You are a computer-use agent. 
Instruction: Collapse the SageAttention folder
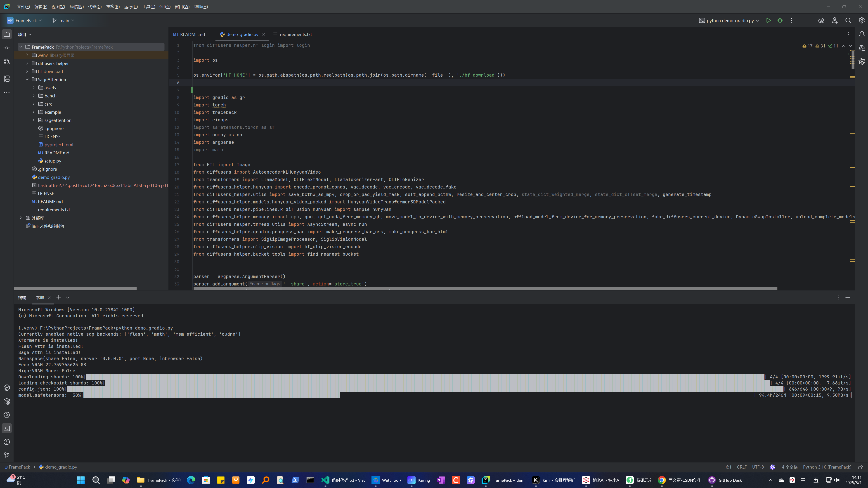[x=27, y=80]
